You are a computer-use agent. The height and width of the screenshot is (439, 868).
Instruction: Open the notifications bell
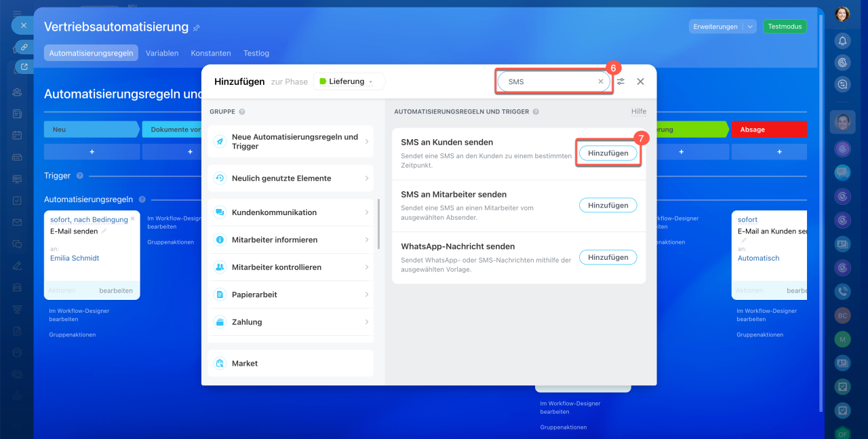842,41
